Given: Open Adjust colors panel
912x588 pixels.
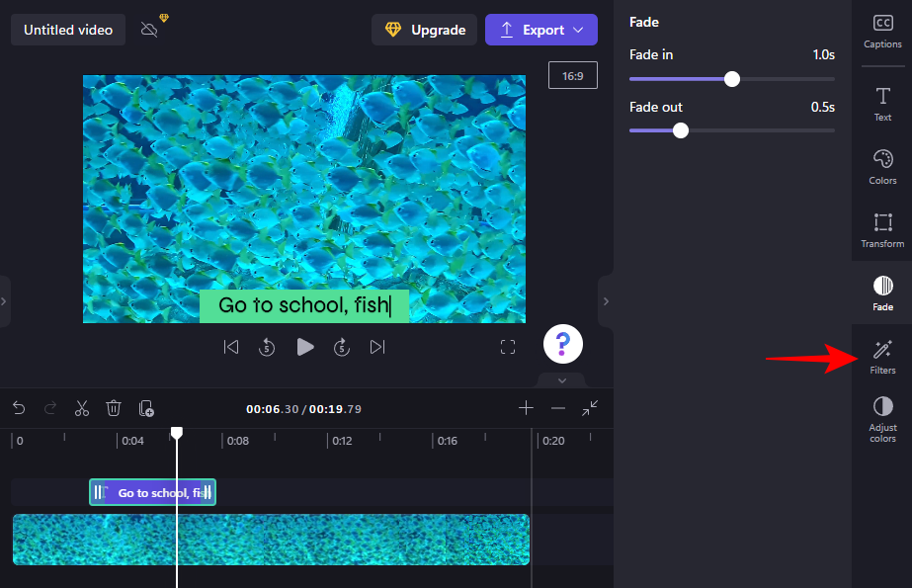Looking at the screenshot, I should (882, 419).
